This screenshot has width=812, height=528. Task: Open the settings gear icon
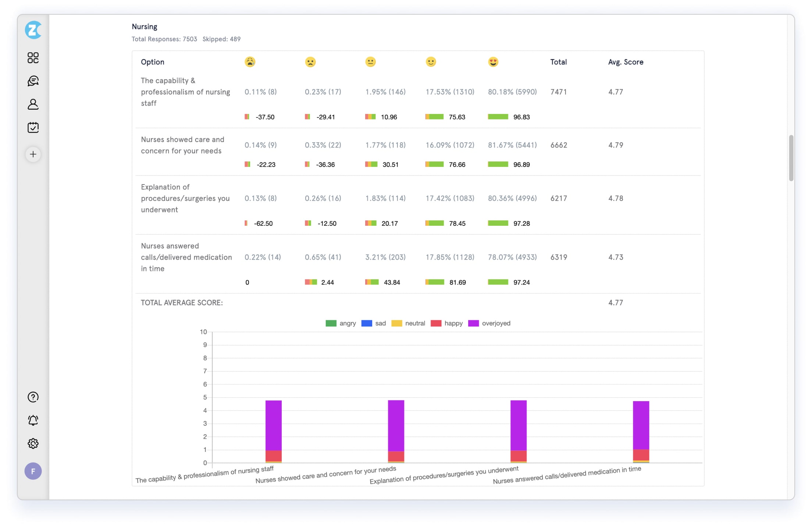(33, 443)
